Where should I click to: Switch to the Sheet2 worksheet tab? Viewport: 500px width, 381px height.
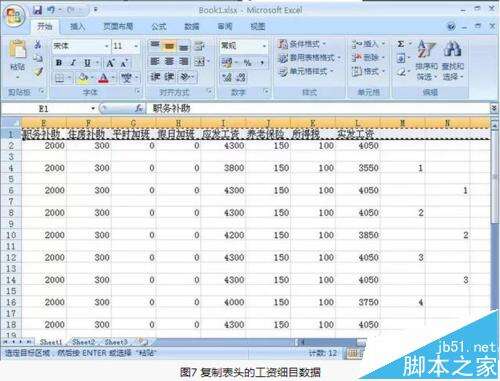point(83,342)
